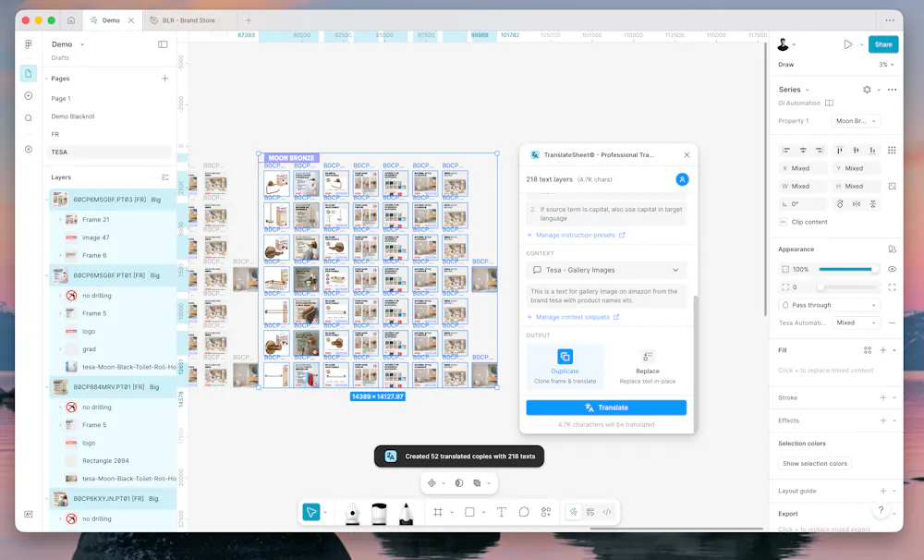This screenshot has height=560, width=924.
Task: Open the Manage instruction presets link
Action: coord(576,235)
